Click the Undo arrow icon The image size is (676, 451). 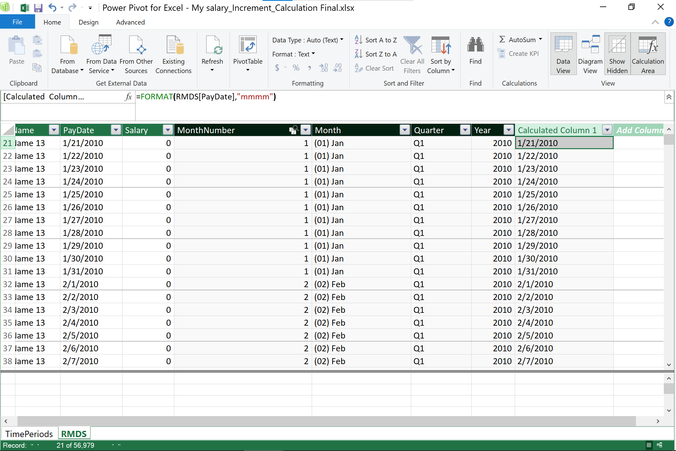pyautogui.click(x=53, y=7)
